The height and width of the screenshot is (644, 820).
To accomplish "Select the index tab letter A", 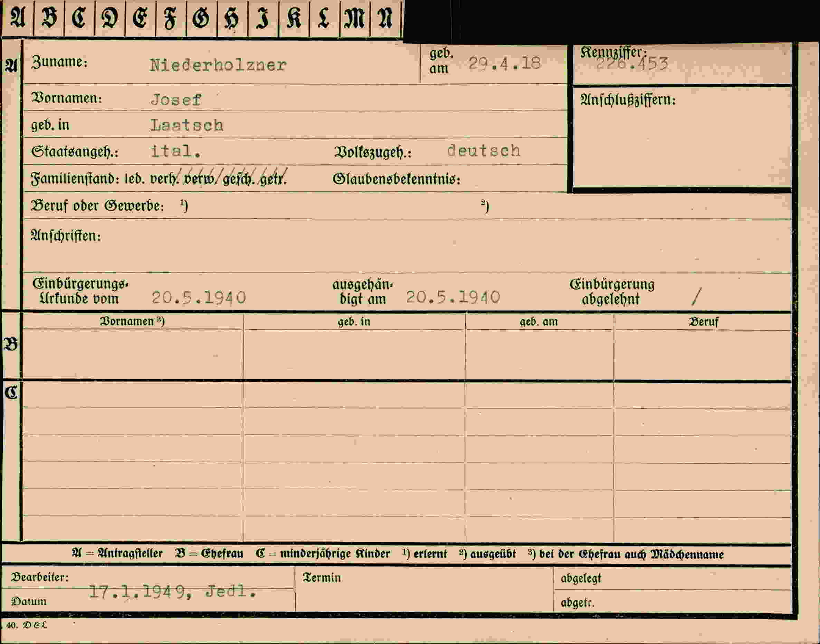I will click(x=17, y=18).
